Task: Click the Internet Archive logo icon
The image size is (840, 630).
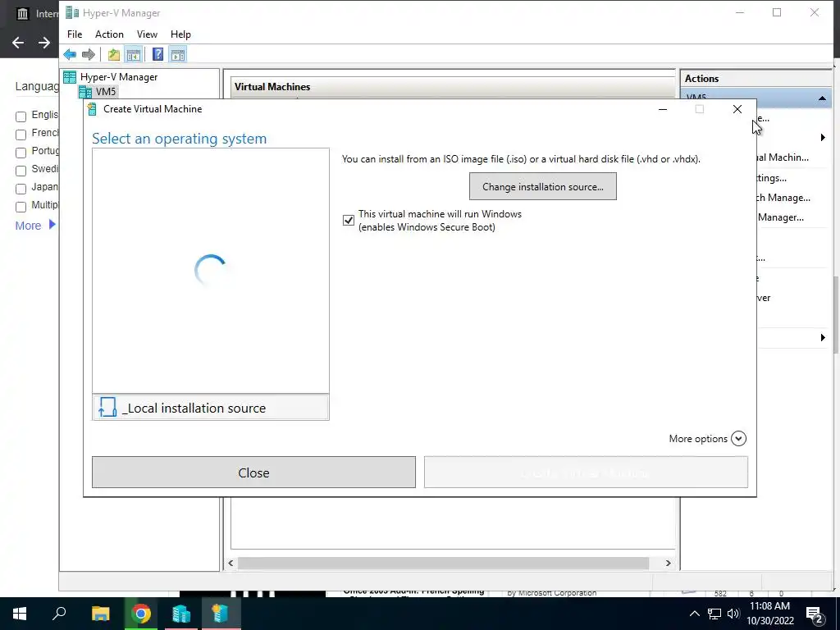Action: click(x=22, y=13)
